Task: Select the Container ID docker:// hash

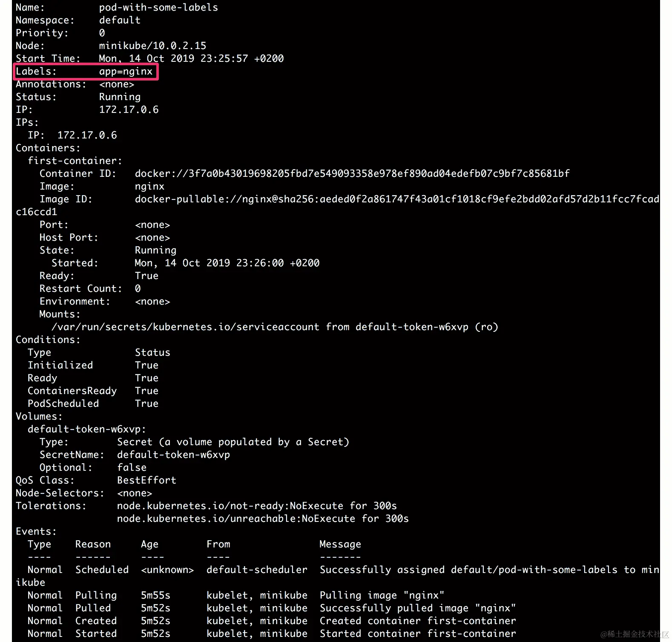Action: 352,173
